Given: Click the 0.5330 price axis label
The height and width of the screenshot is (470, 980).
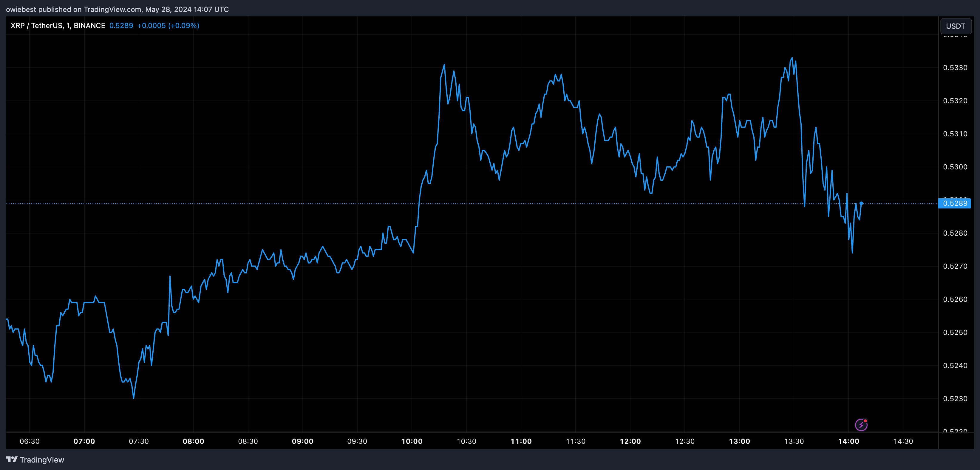Looking at the screenshot, I should pos(955,68).
